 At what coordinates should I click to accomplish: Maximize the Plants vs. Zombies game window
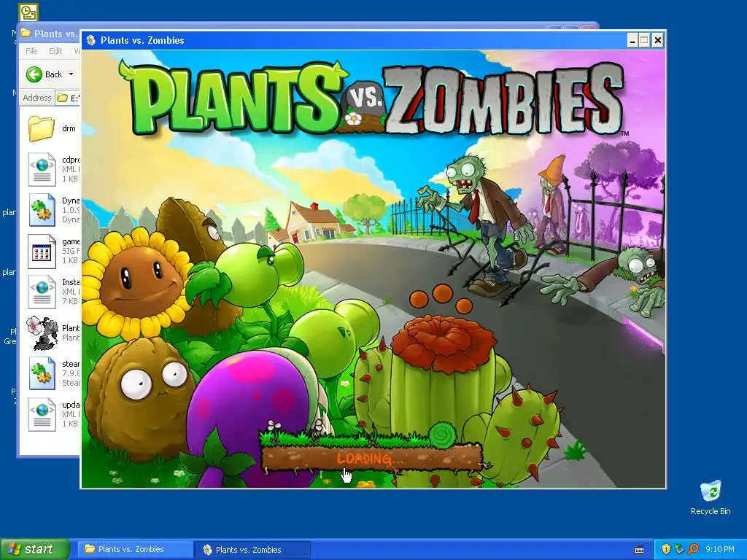[645, 41]
